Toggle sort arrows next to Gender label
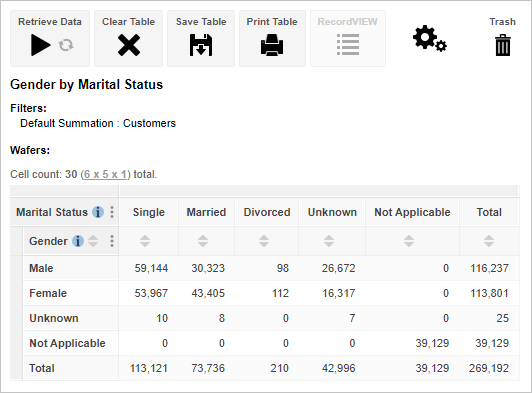The width and height of the screenshot is (532, 393). point(93,241)
